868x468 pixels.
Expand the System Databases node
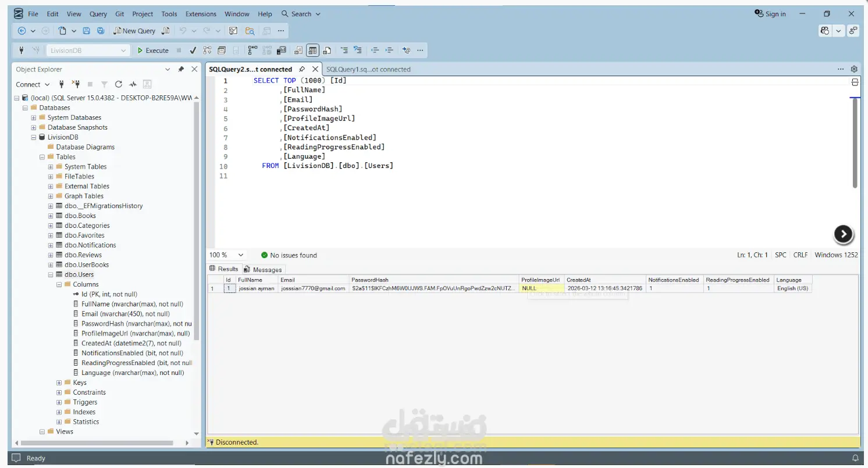(x=33, y=117)
